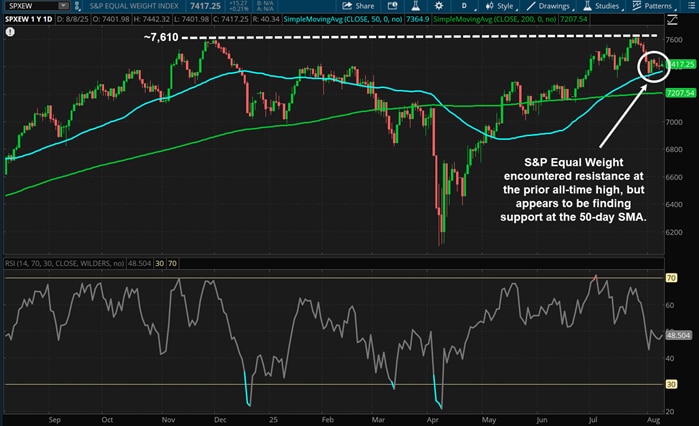Click the R: 40.34 range value
This screenshot has height=426, width=699.
point(266,19)
